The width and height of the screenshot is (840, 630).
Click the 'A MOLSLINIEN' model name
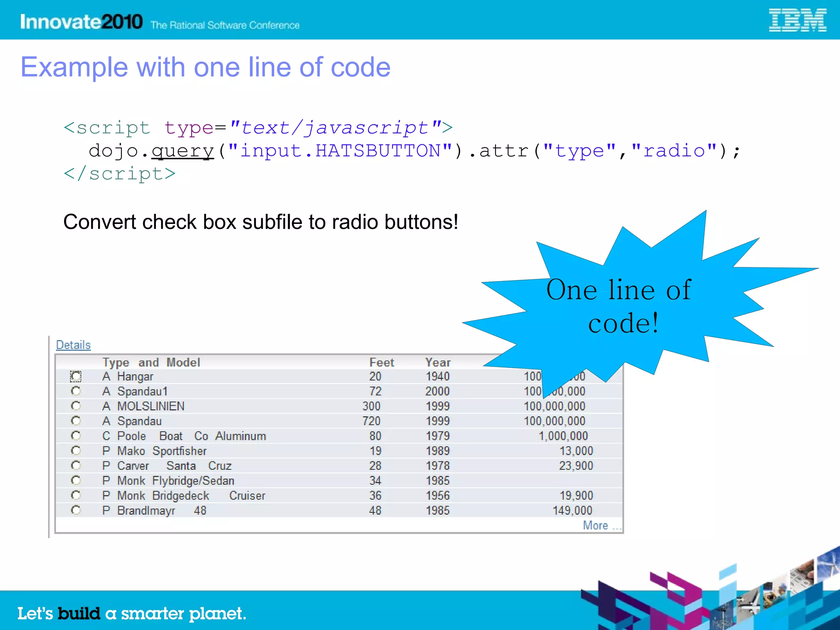[143, 406]
